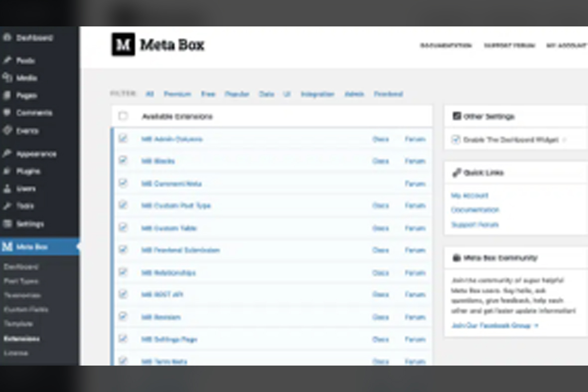Viewport: 588px width, 392px height.
Task: Open the MB Comment Meta Forum link
Action: (415, 184)
